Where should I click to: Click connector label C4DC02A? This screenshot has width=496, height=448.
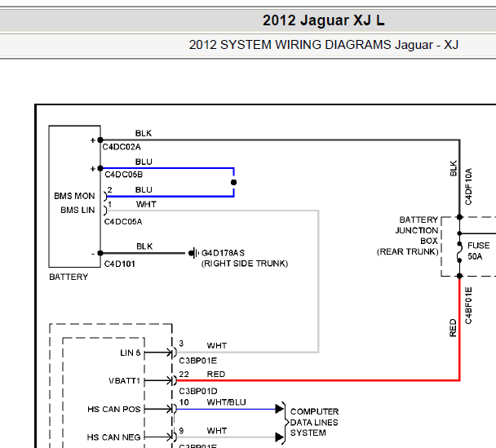[x=122, y=147]
